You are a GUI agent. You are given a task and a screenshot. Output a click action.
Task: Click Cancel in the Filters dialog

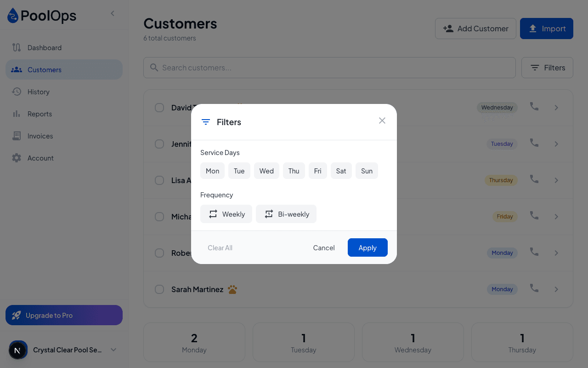[x=324, y=247]
